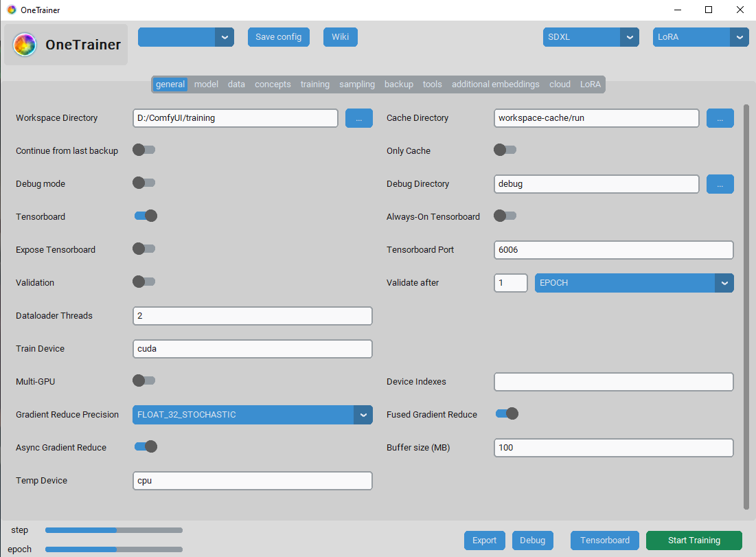Click the Export button
The width and height of the screenshot is (756, 557).
485,541
